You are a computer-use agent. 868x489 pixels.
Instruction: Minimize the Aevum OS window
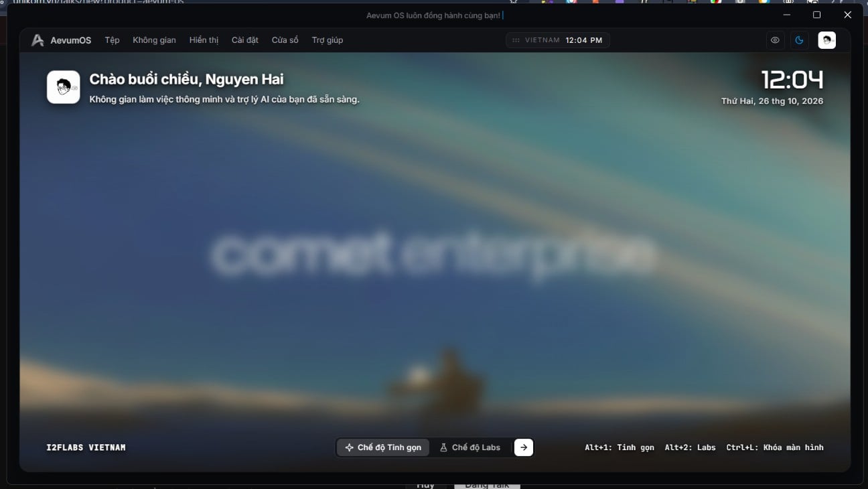(x=788, y=15)
